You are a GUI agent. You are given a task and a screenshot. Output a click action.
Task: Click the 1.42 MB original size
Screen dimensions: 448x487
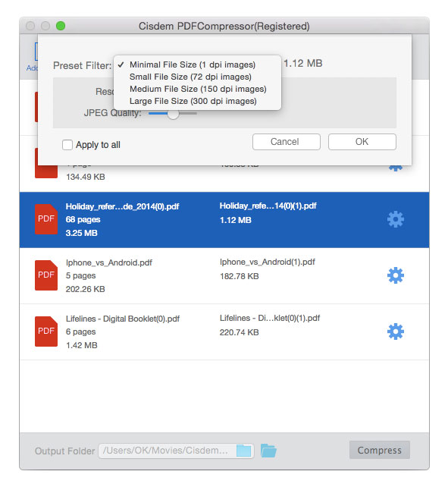pyautogui.click(x=82, y=345)
